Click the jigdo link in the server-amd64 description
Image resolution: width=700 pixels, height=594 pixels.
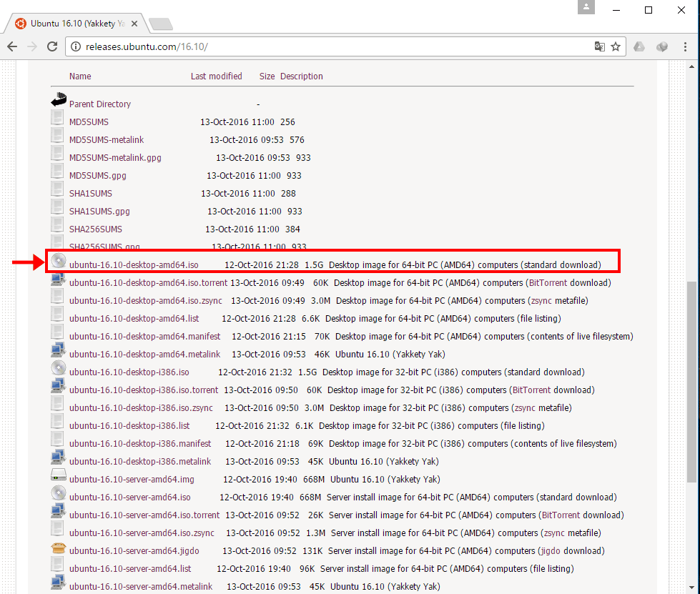pyautogui.click(x=550, y=550)
